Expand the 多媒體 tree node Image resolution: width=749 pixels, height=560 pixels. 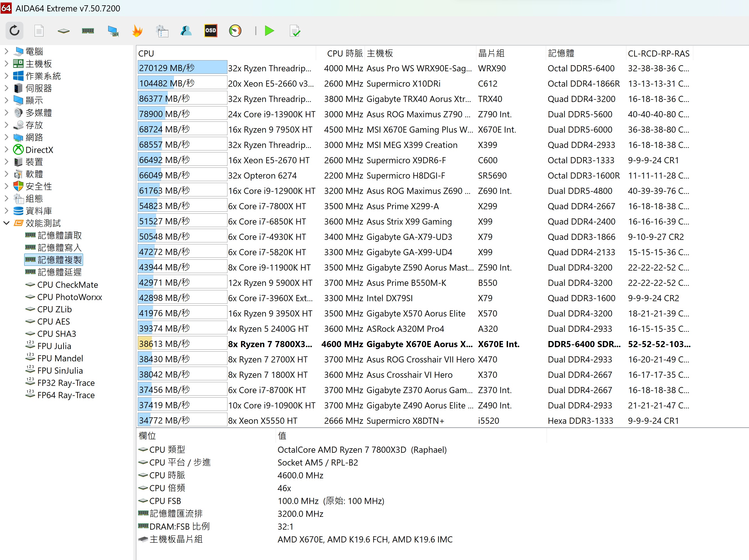click(6, 113)
